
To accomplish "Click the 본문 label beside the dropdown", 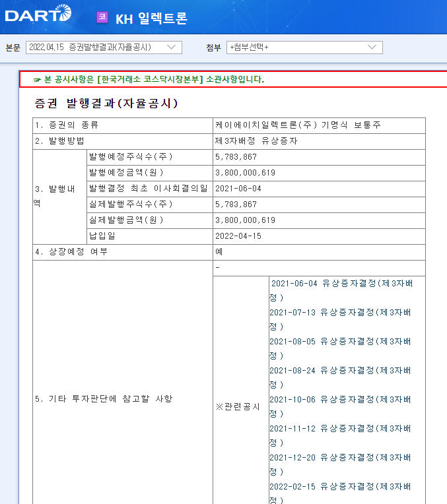I will tap(13, 48).
